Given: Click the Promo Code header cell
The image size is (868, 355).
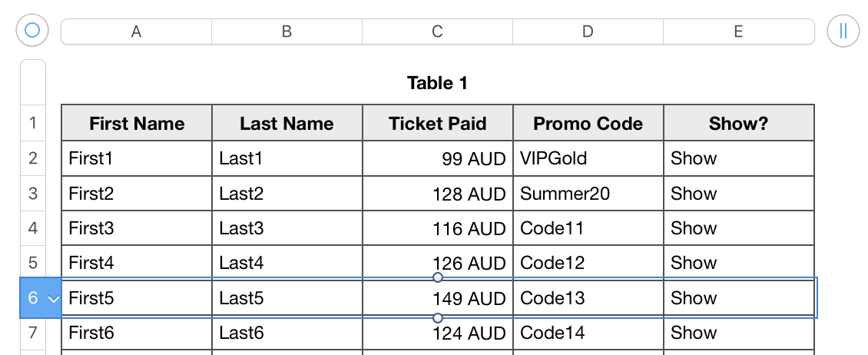Looking at the screenshot, I should point(588,124).
